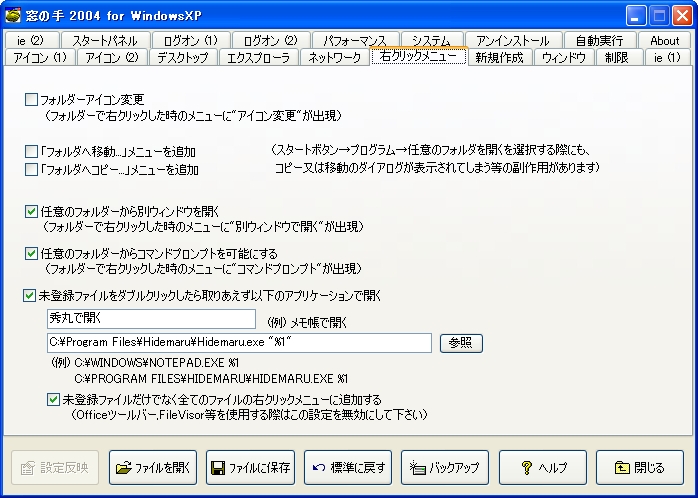Image resolution: width=698 pixels, height=498 pixels.
Task: Switch to スタートパネル tab
Action: tap(105, 40)
